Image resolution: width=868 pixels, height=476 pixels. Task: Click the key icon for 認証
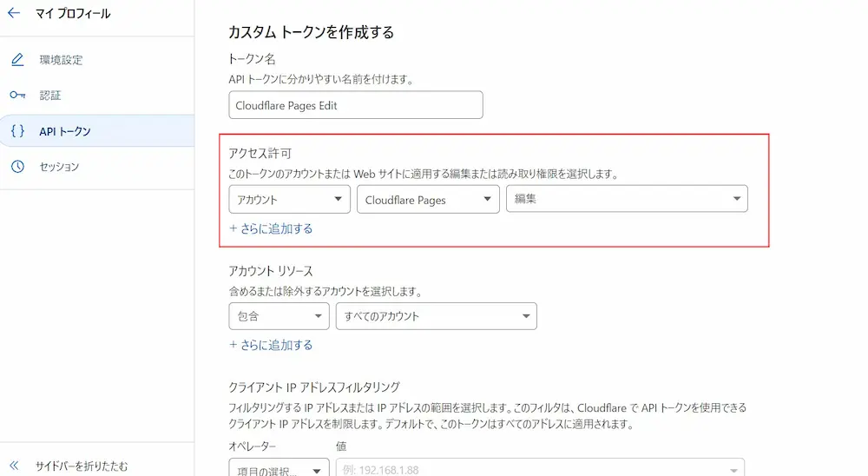click(17, 96)
